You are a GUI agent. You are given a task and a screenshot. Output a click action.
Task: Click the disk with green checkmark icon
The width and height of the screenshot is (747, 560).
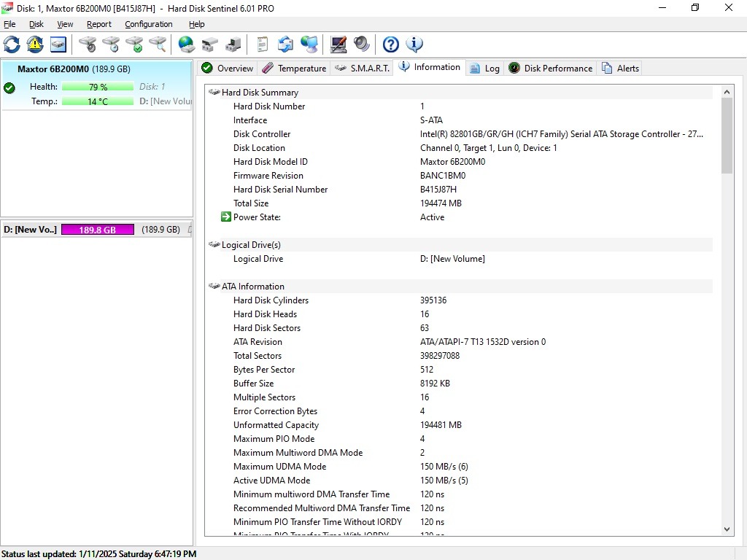[134, 44]
